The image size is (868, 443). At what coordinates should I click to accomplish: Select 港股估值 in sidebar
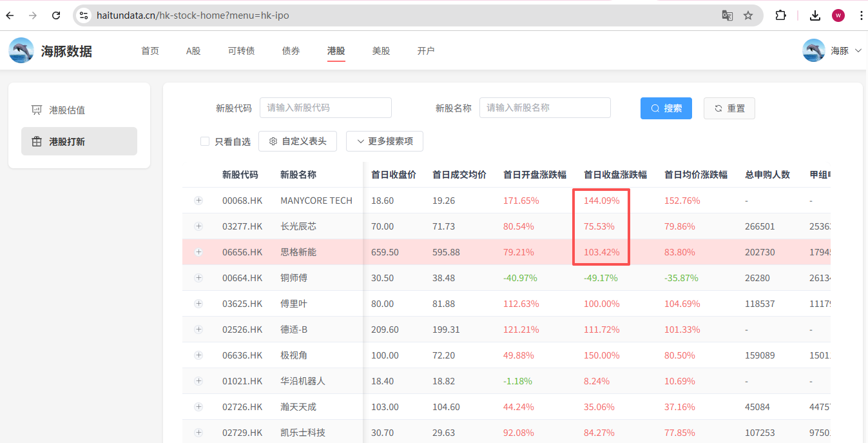[x=79, y=110]
